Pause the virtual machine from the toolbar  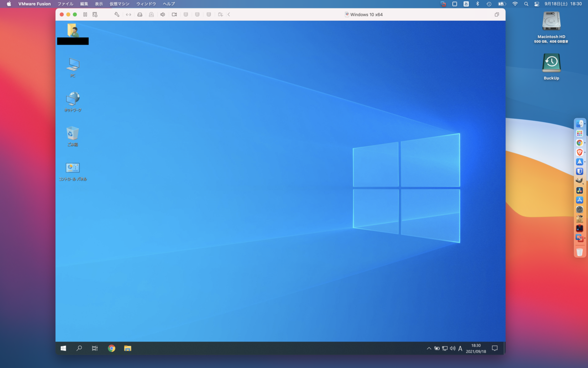pos(85,15)
